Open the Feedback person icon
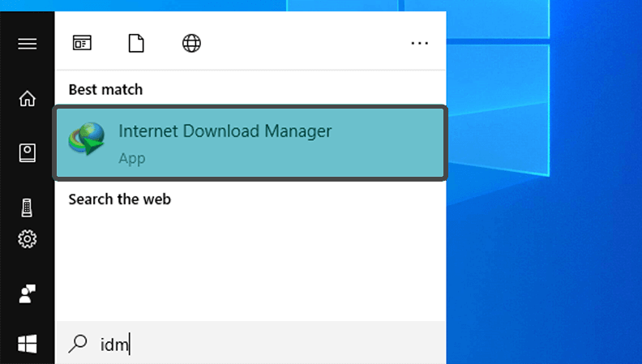Viewport: 642px width, 364px height. click(x=27, y=293)
